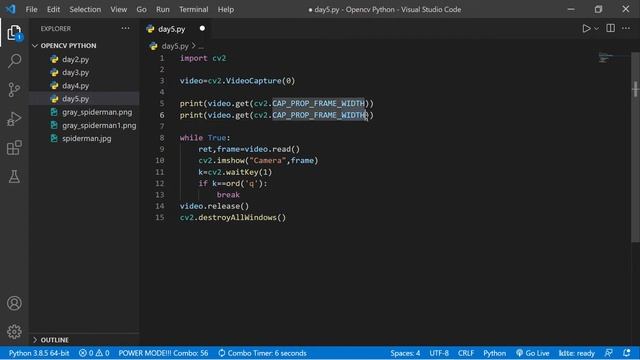Open the Accounts menu icon
The width and height of the screenshot is (640, 360).
14,303
